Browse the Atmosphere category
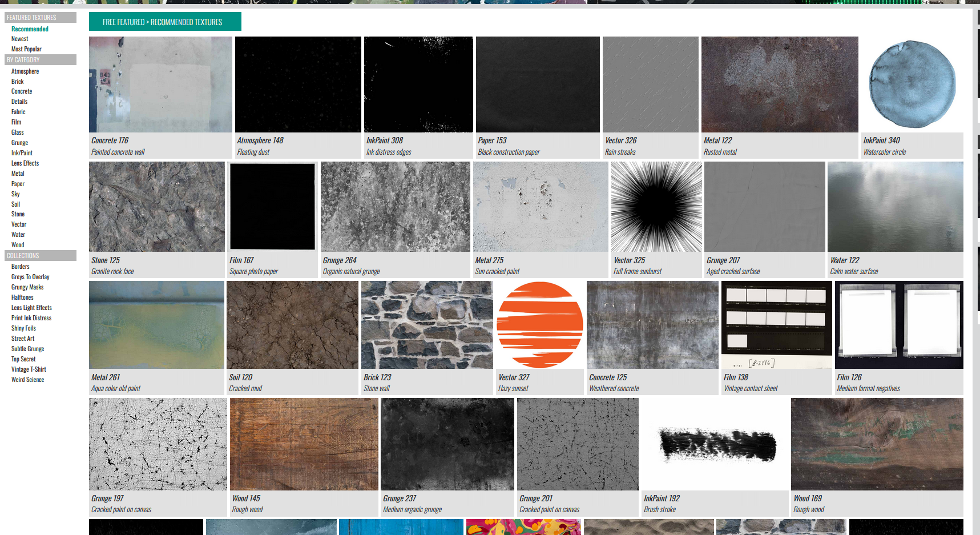Image resolution: width=980 pixels, height=535 pixels. (x=25, y=71)
